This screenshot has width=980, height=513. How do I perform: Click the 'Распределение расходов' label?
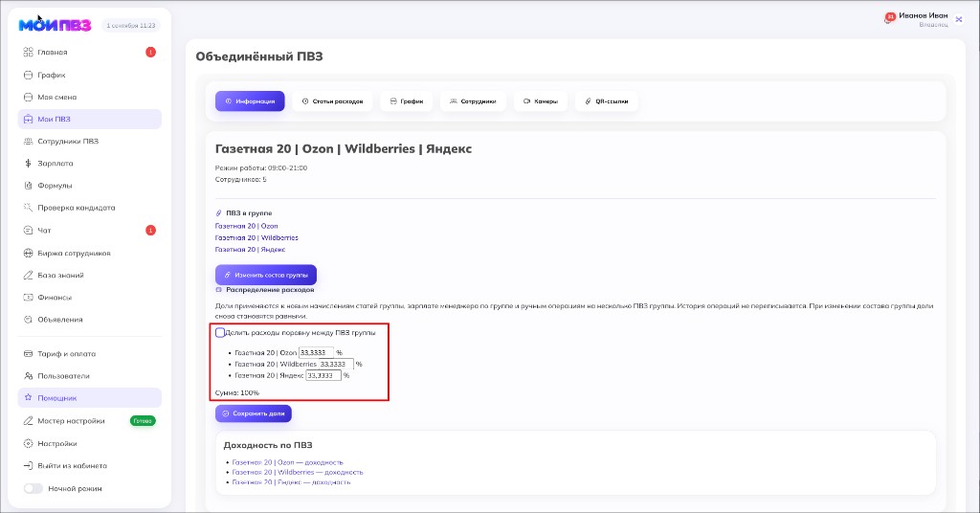click(x=270, y=290)
